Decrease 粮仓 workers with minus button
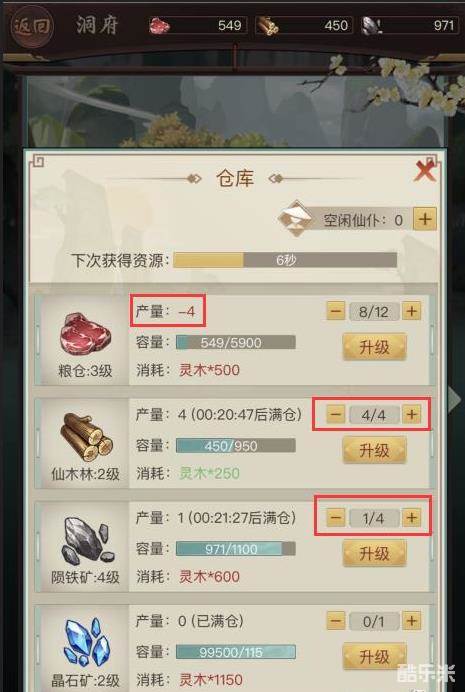The image size is (465, 692). tap(336, 311)
